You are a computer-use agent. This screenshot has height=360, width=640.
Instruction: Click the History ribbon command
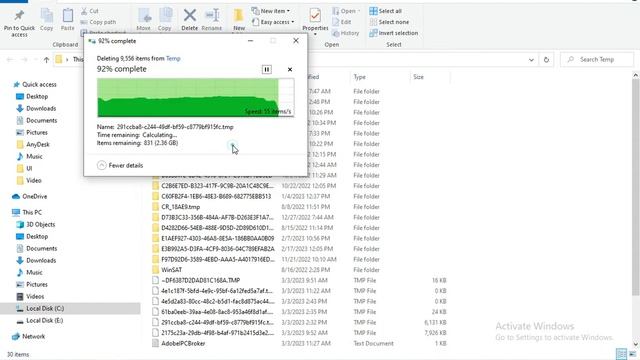(345, 33)
